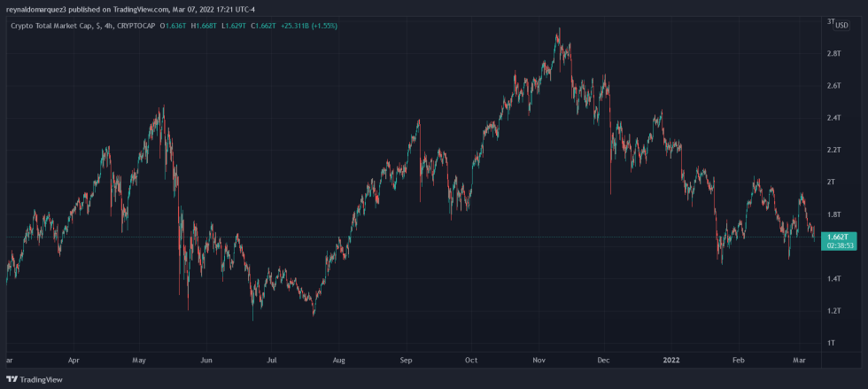Viewport: 868px width, 389px height.
Task: Click the +25.311B (+1.55%) change value
Action: tap(310, 25)
